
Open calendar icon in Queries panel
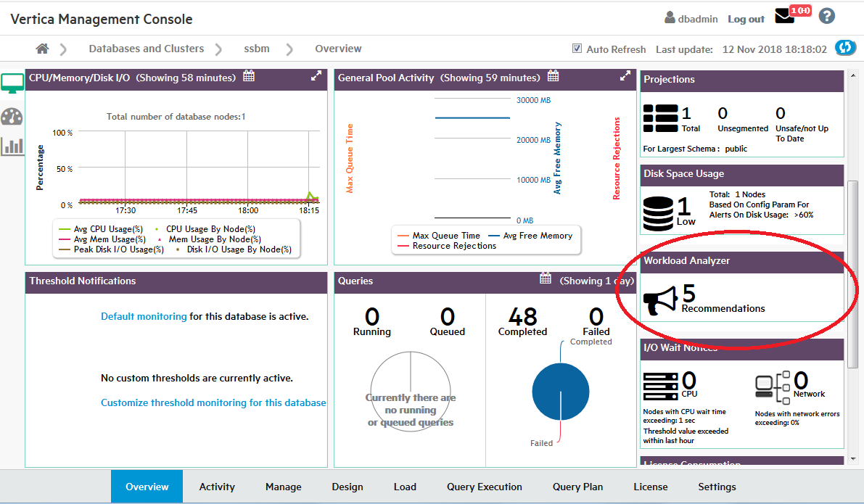tap(546, 278)
